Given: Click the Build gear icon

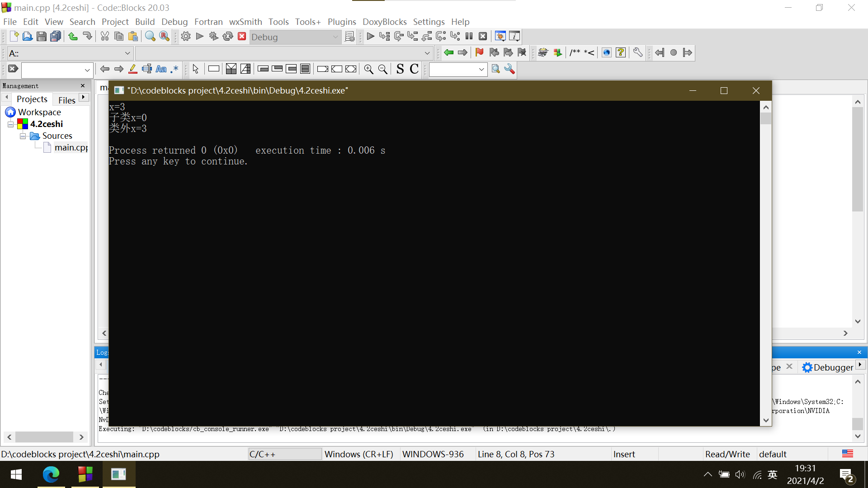Looking at the screenshot, I should pyautogui.click(x=185, y=37).
